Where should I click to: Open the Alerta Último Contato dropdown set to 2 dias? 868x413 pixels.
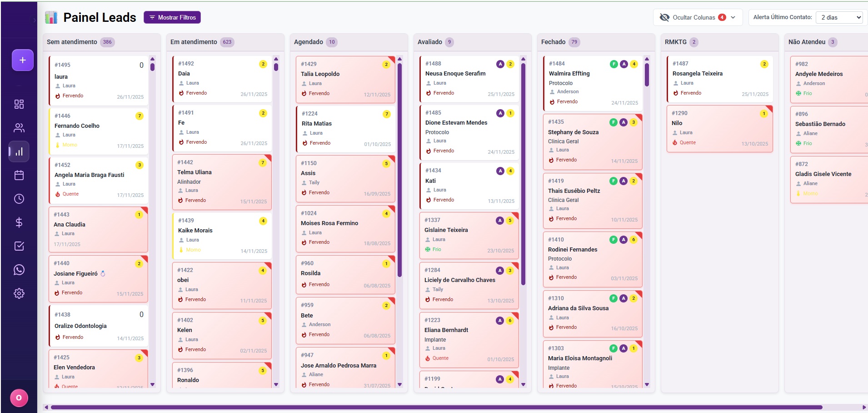(839, 17)
